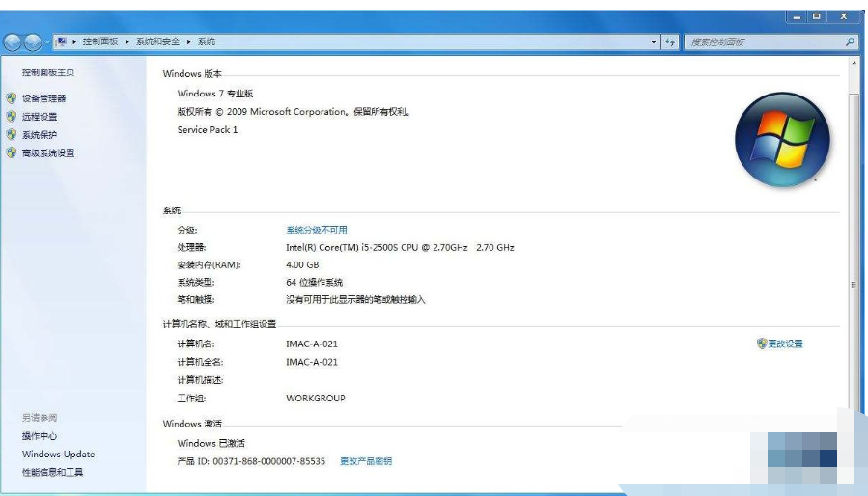Screen dimensions: 868x496
Task: Expand the arrow after 控制面板 in breadcrumb
Action: [126, 42]
